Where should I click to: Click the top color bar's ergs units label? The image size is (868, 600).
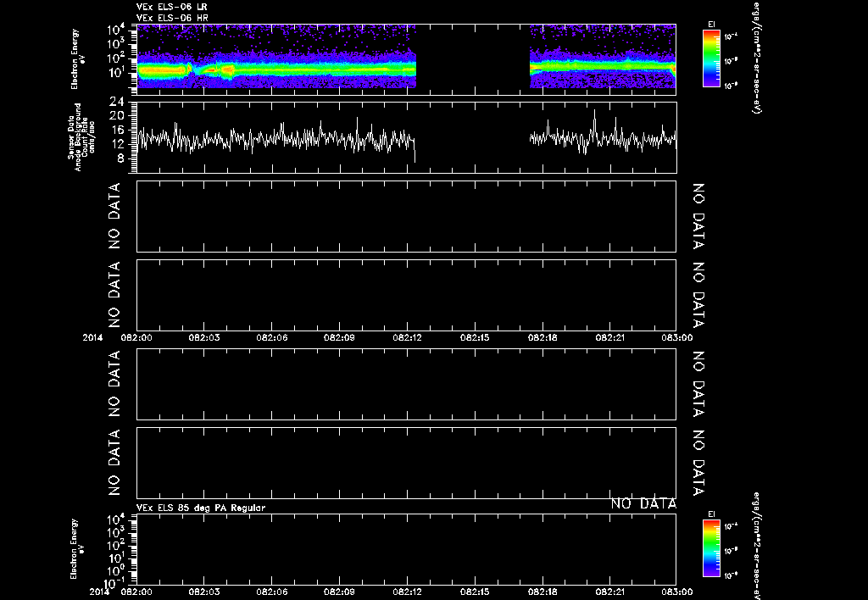coord(757,57)
